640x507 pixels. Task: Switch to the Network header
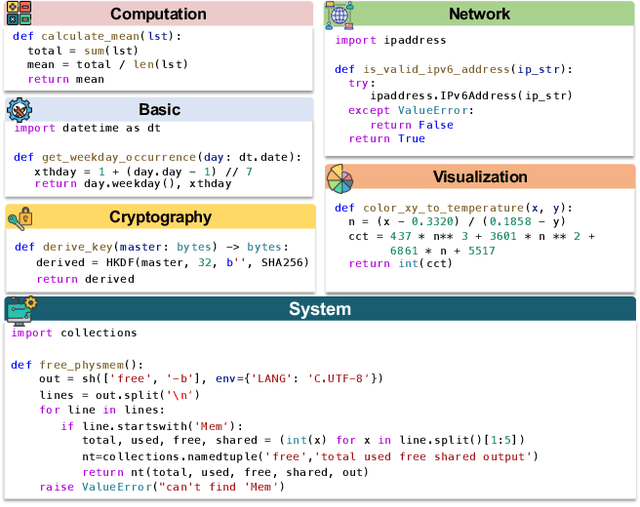point(479,14)
